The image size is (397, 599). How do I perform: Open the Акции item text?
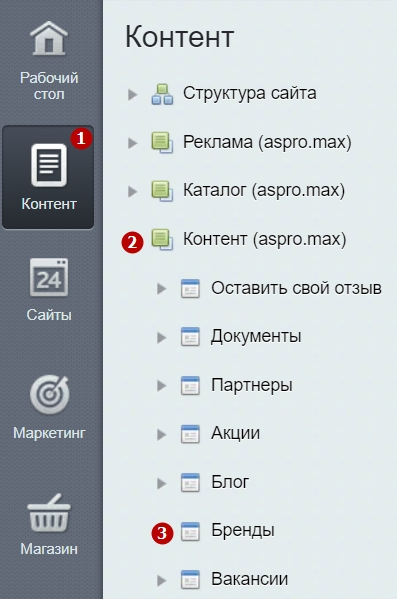coord(235,433)
